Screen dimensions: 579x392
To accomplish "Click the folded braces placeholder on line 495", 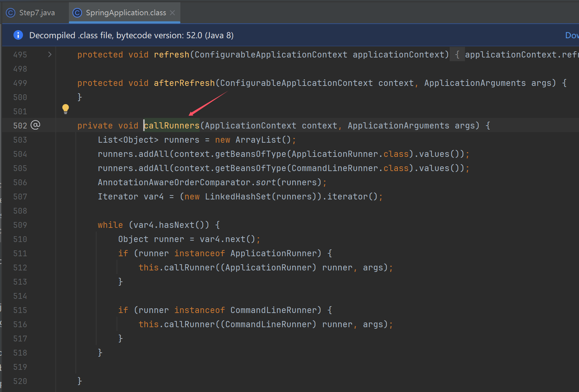I will pyautogui.click(x=457, y=55).
